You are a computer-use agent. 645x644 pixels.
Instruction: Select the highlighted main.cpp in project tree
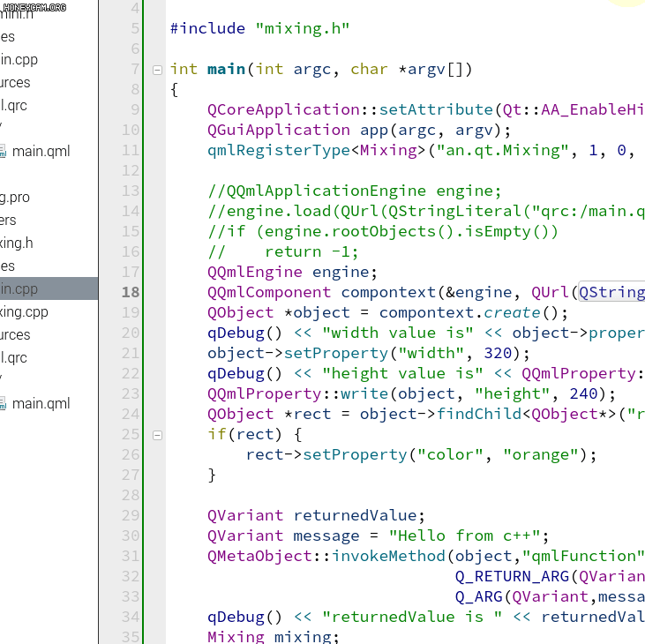[19, 288]
